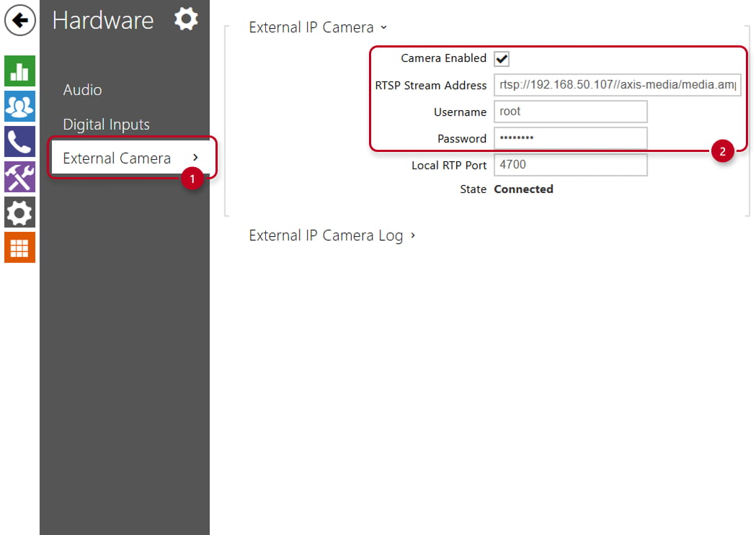This screenshot has width=756, height=535.
Task: Toggle the Camera Enabled checkbox
Action: 502,59
